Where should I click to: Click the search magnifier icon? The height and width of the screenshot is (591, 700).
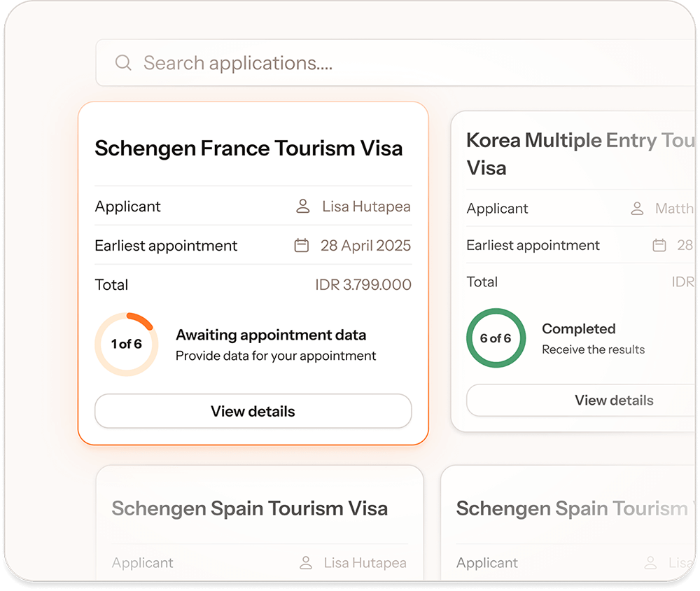(x=123, y=62)
